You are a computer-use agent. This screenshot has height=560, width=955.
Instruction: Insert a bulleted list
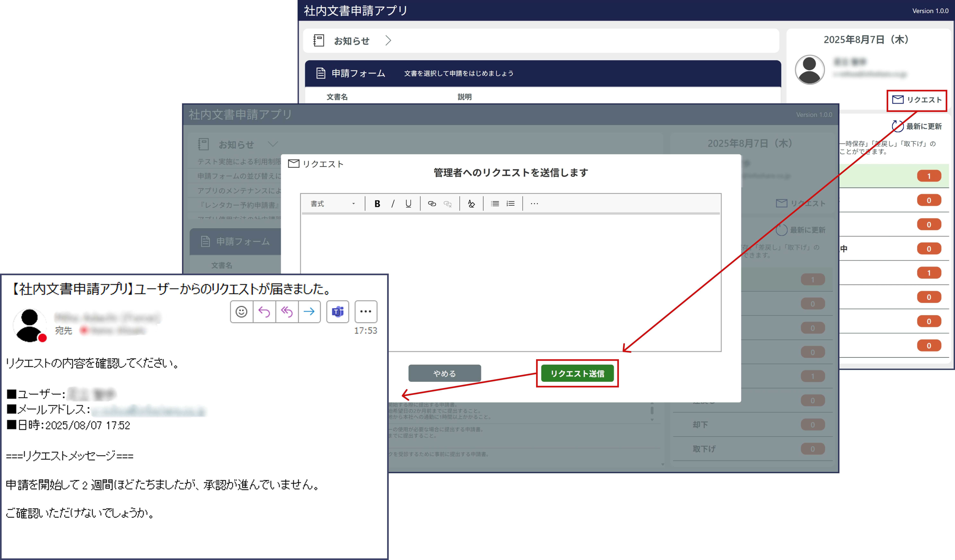[495, 204]
